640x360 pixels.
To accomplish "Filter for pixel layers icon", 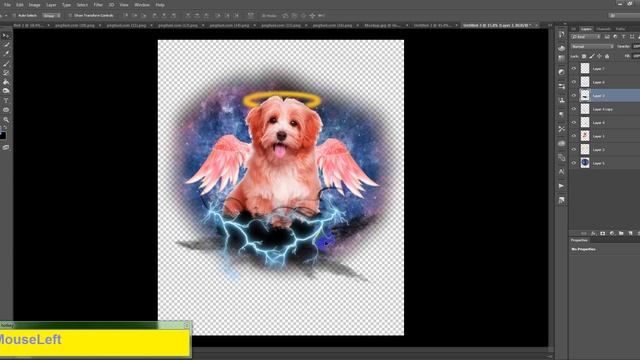I will 607,37.
